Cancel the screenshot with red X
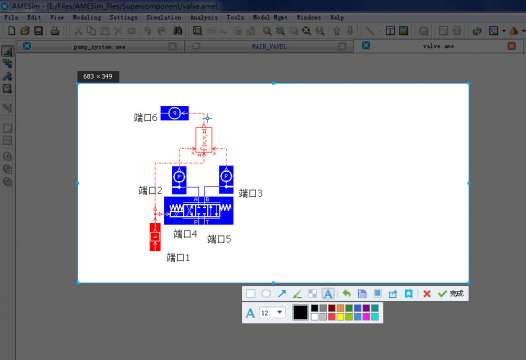The image size is (526, 360). coord(427,294)
